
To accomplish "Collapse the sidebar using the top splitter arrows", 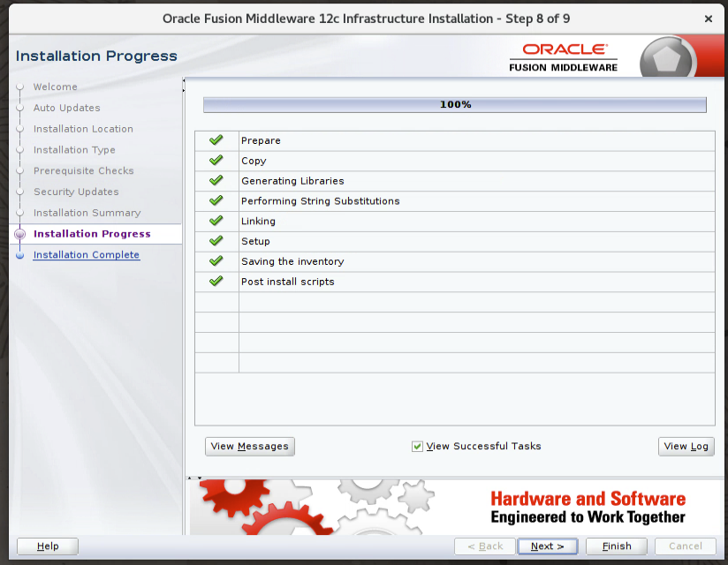I will [x=184, y=86].
